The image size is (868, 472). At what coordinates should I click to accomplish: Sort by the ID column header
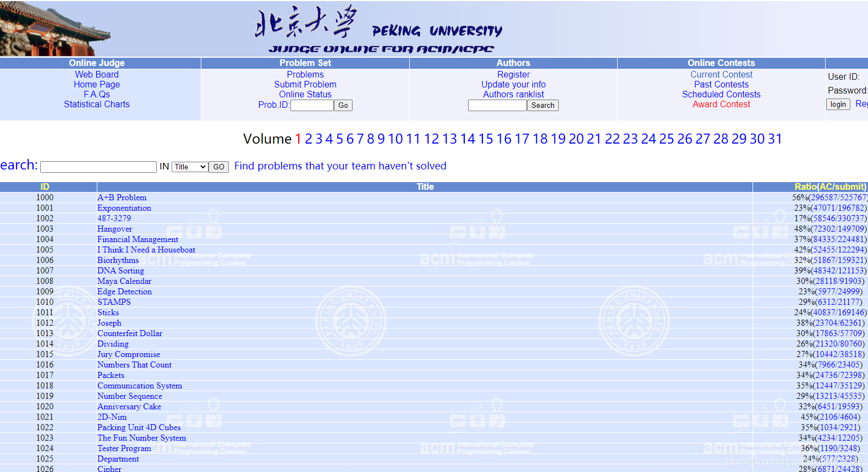(x=45, y=187)
